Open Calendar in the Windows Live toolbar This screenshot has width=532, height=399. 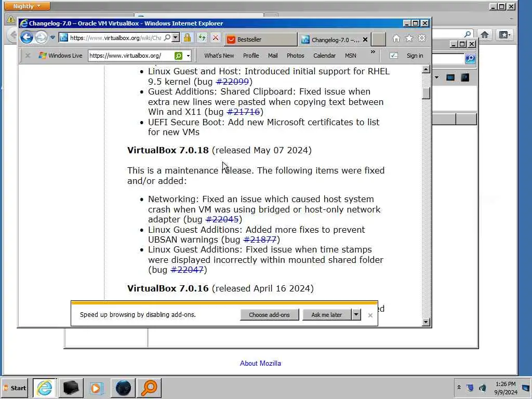click(324, 56)
